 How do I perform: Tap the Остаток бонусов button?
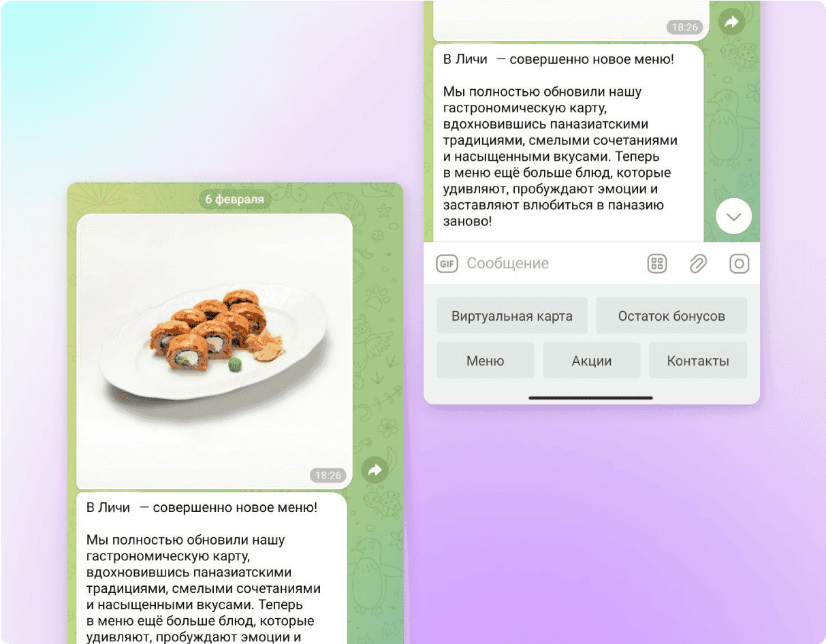[671, 316]
